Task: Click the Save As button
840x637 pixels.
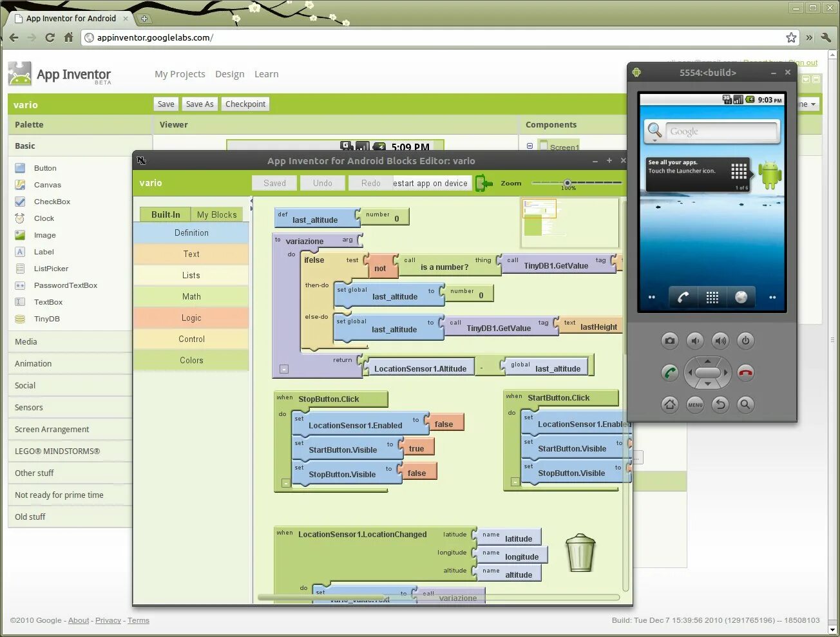Action: coord(200,104)
